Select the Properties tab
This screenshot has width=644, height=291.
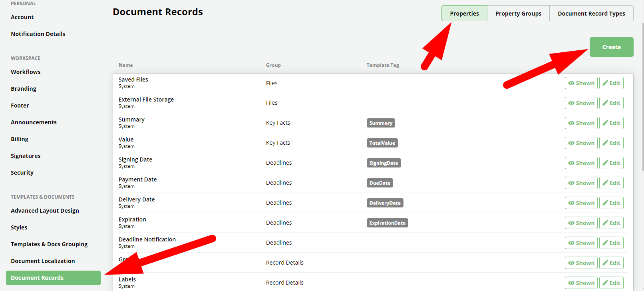tap(464, 14)
